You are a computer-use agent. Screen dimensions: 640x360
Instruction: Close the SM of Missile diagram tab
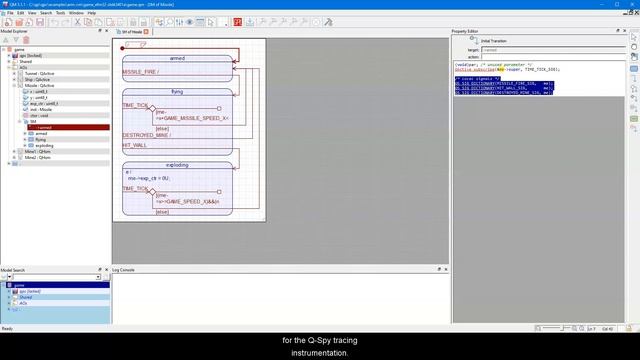pos(146,31)
